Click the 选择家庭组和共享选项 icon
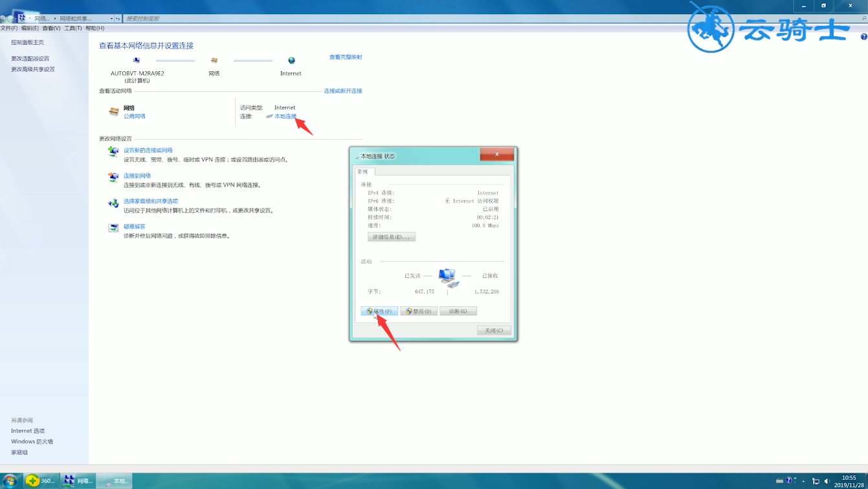868x489 pixels. point(113,203)
